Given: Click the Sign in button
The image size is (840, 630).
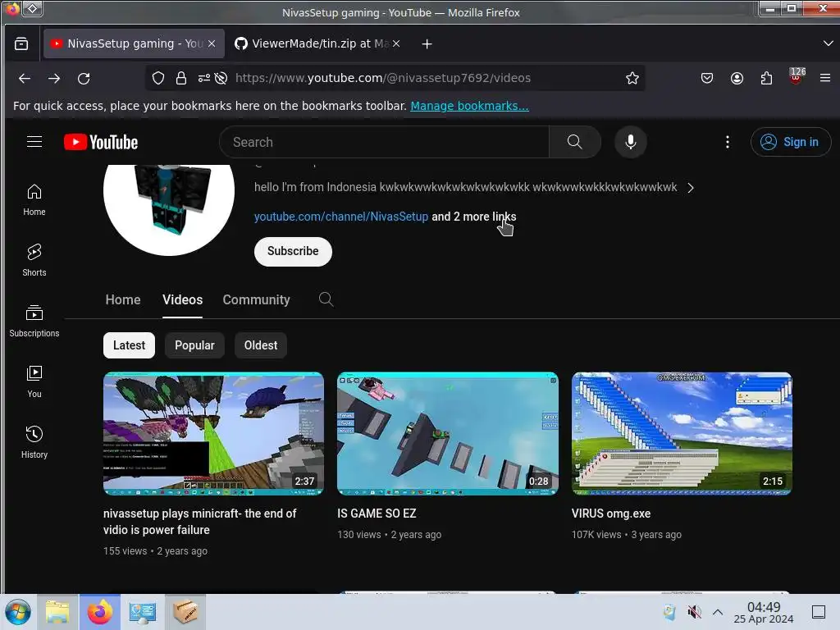Looking at the screenshot, I should click(x=791, y=142).
